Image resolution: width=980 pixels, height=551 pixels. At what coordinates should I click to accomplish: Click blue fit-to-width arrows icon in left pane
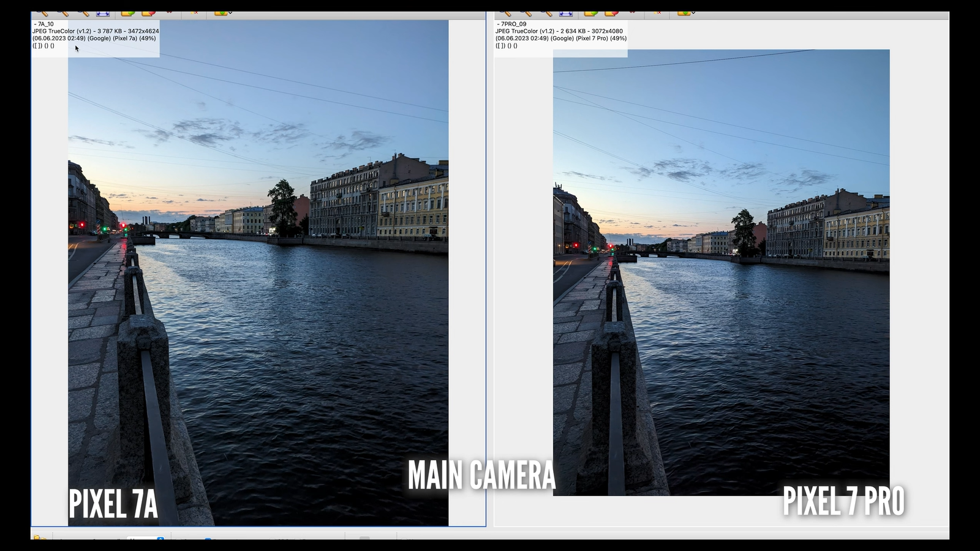coord(102,13)
